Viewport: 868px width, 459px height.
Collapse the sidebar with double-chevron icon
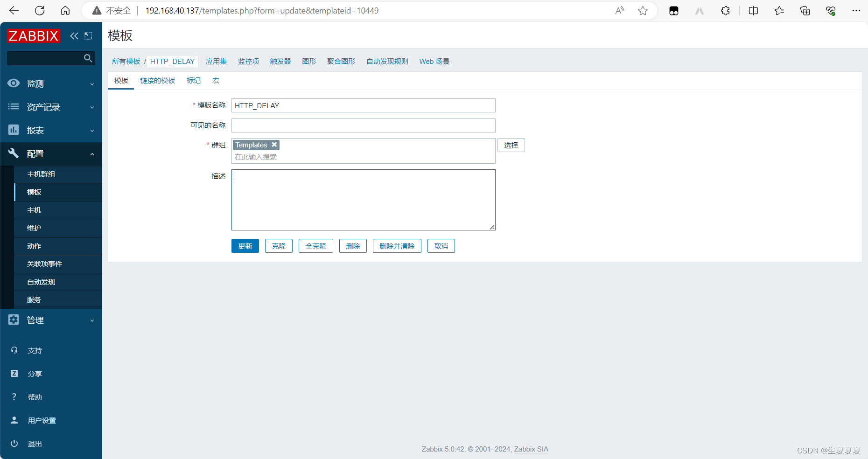tap(74, 36)
